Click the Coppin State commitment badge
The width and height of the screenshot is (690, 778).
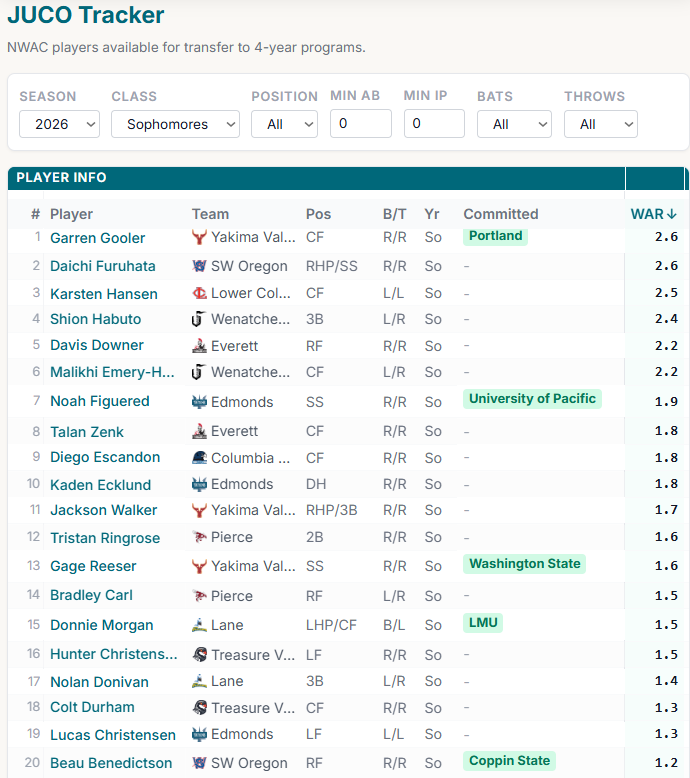[x=509, y=761]
